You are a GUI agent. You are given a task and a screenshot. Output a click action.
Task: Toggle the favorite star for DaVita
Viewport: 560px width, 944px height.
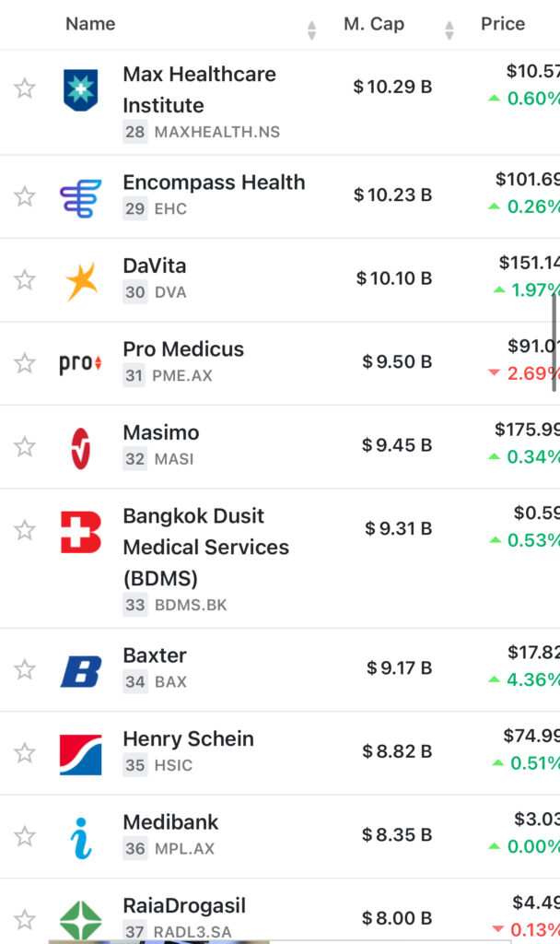click(25, 280)
